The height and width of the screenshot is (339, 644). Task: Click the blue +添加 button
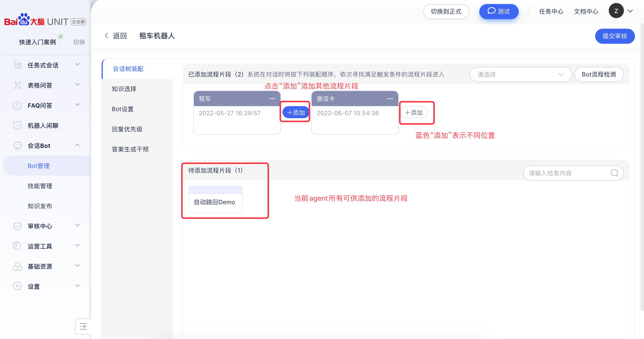click(296, 112)
